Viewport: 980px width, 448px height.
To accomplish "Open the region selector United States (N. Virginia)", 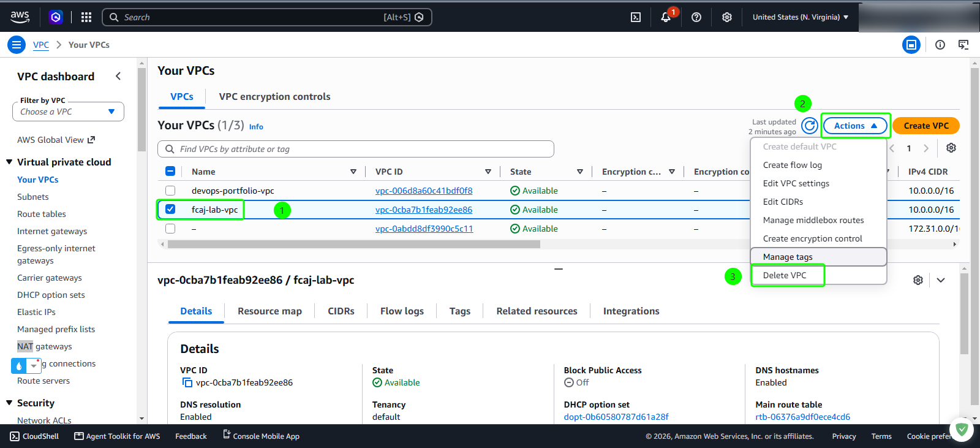I will (801, 17).
